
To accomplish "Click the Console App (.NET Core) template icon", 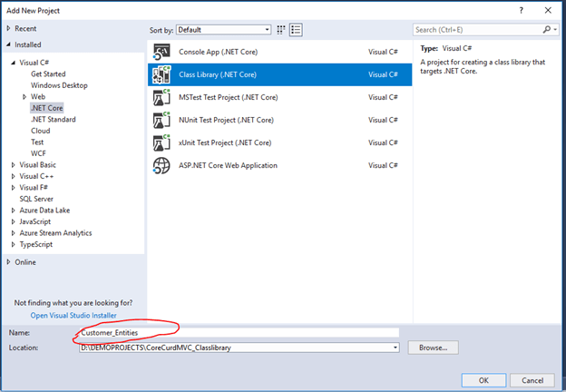I will [161, 52].
